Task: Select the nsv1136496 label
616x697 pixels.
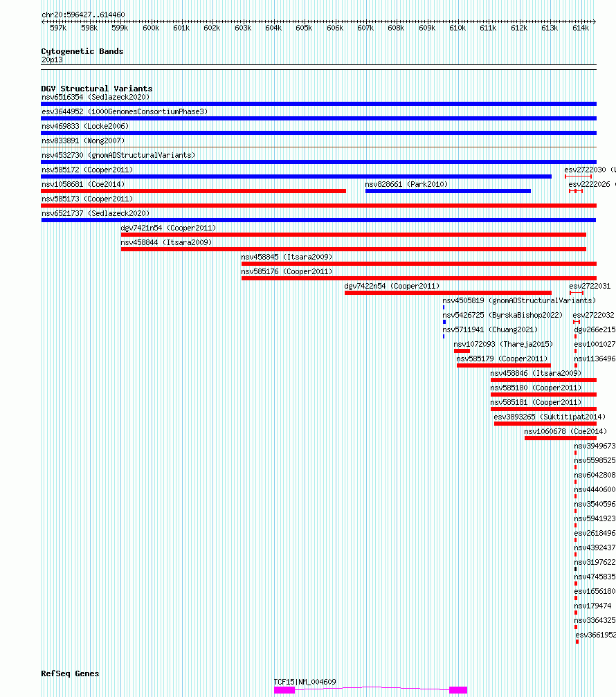Action: [595, 359]
